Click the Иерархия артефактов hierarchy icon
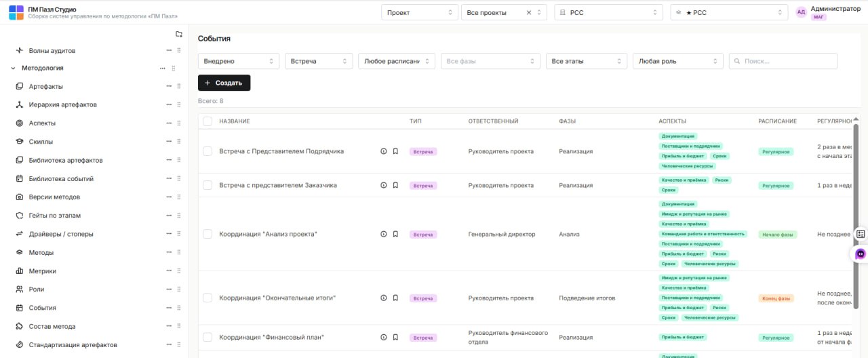Screen dimensions: 868x358 click(20, 104)
